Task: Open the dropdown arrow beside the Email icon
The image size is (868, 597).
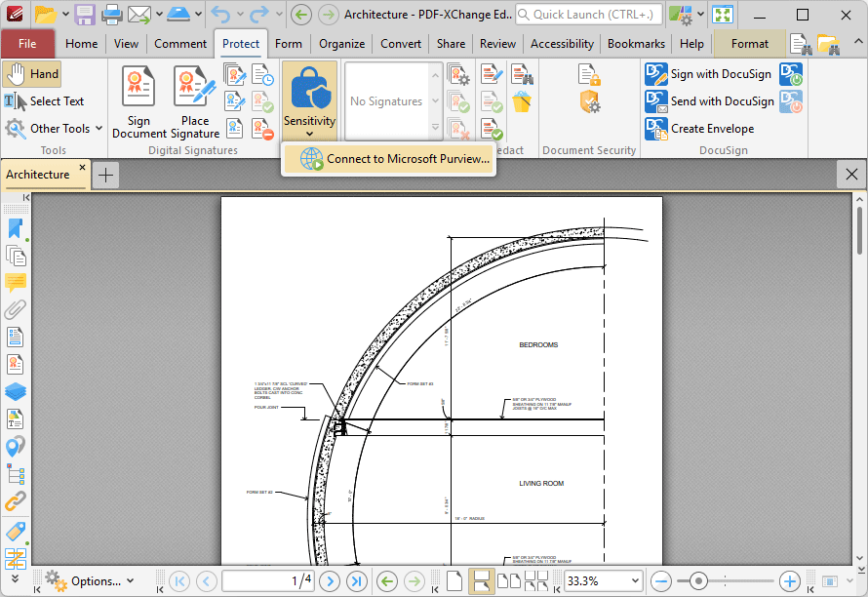Action: point(159,14)
